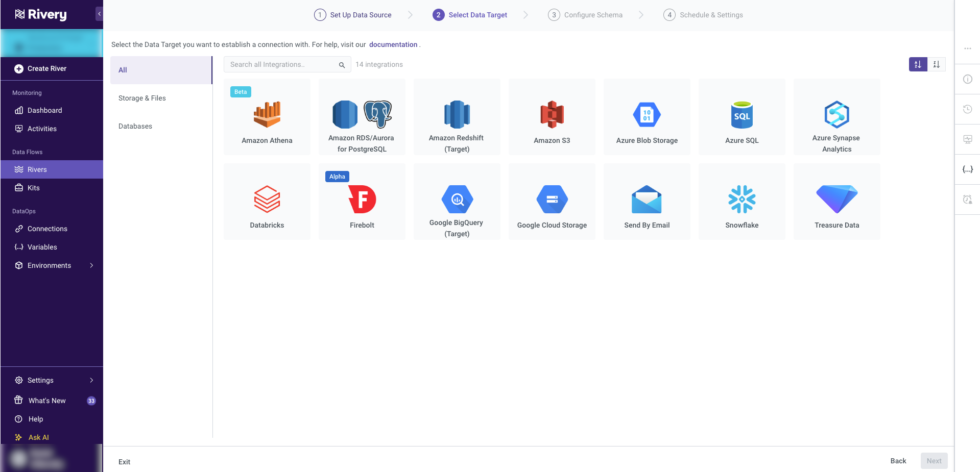Viewport: 980px width, 472px height.
Task: Click the search magnifier icon
Action: (x=342, y=65)
